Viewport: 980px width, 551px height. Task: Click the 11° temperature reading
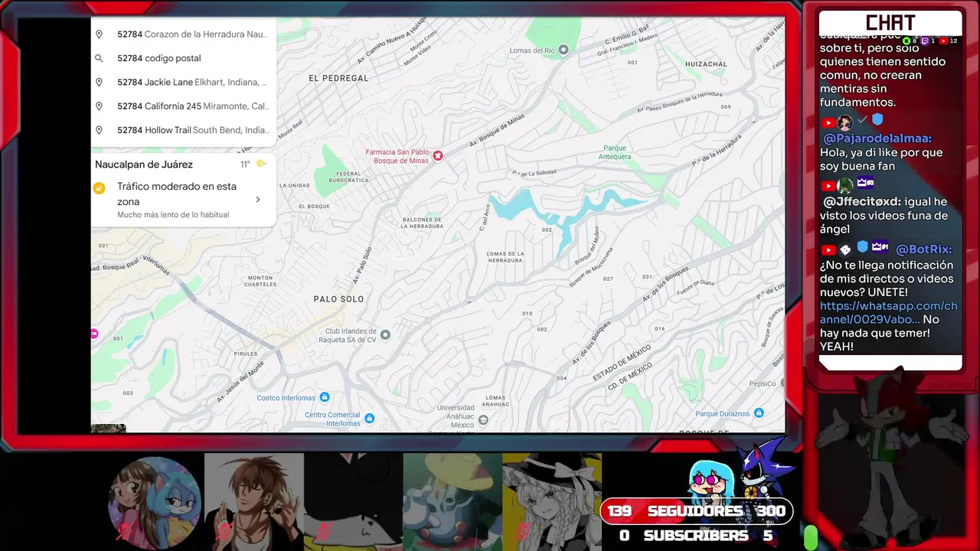coord(245,164)
